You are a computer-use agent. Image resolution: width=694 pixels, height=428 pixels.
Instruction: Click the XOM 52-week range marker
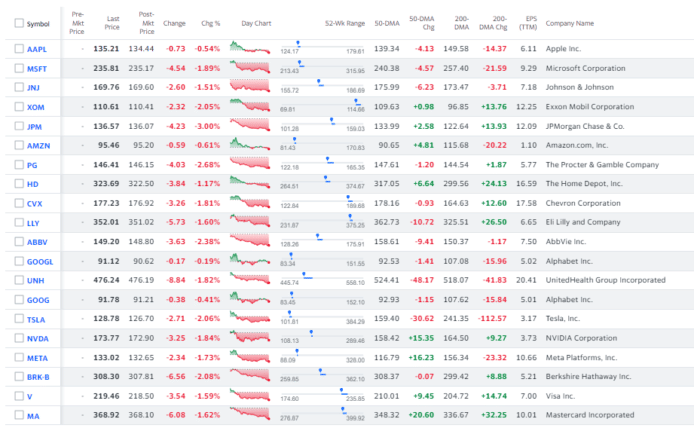357,102
